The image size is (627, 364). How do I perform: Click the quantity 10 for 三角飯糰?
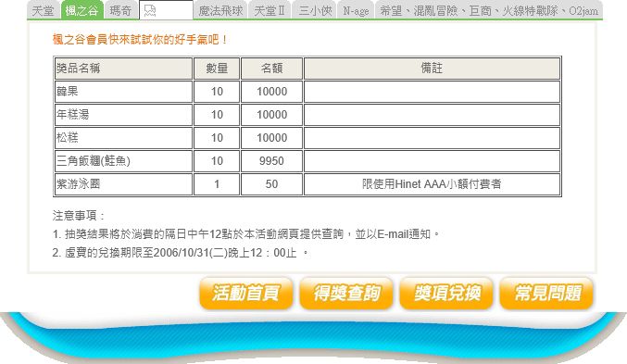click(217, 161)
